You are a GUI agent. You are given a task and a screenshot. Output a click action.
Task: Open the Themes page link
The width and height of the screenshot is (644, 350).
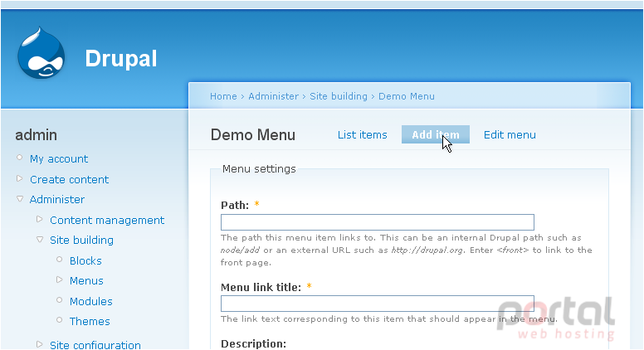point(90,322)
